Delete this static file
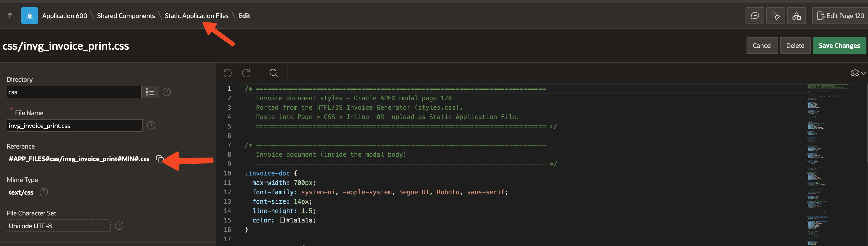Screen dimensions: 868x246 pos(795,45)
